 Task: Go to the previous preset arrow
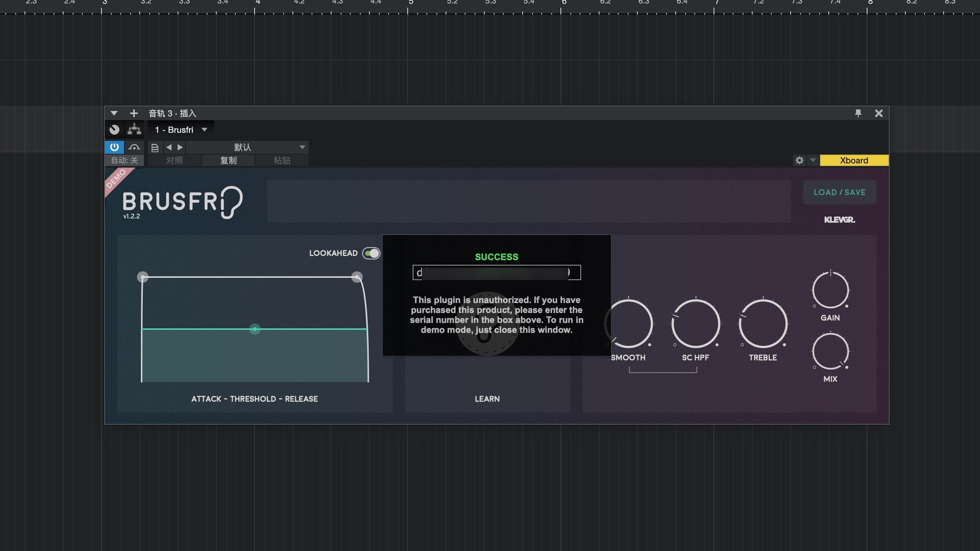tap(168, 147)
